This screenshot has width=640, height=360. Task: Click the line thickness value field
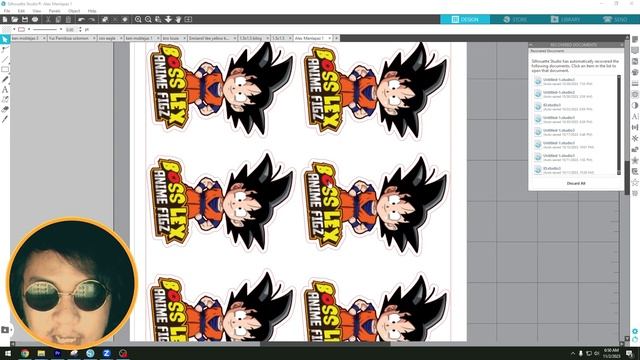[x=71, y=30]
